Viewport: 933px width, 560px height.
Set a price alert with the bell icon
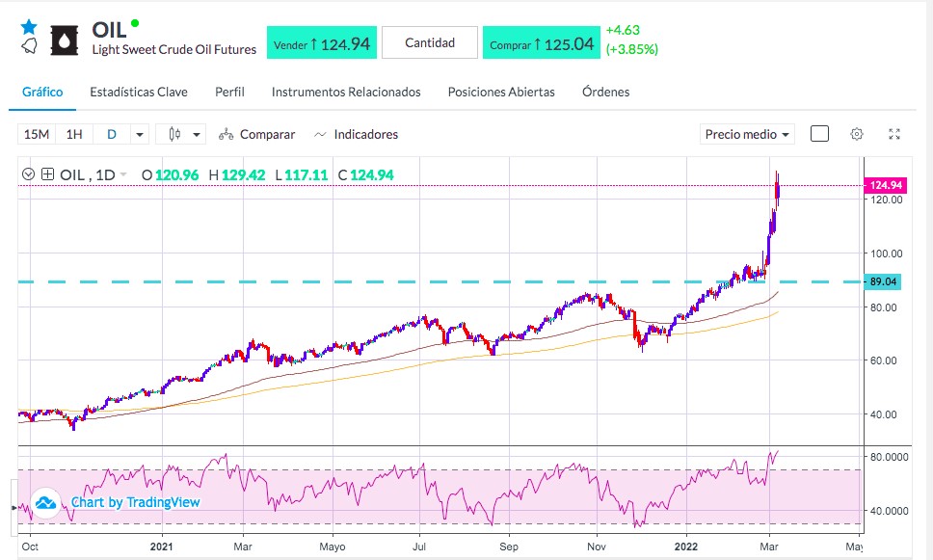click(x=29, y=46)
